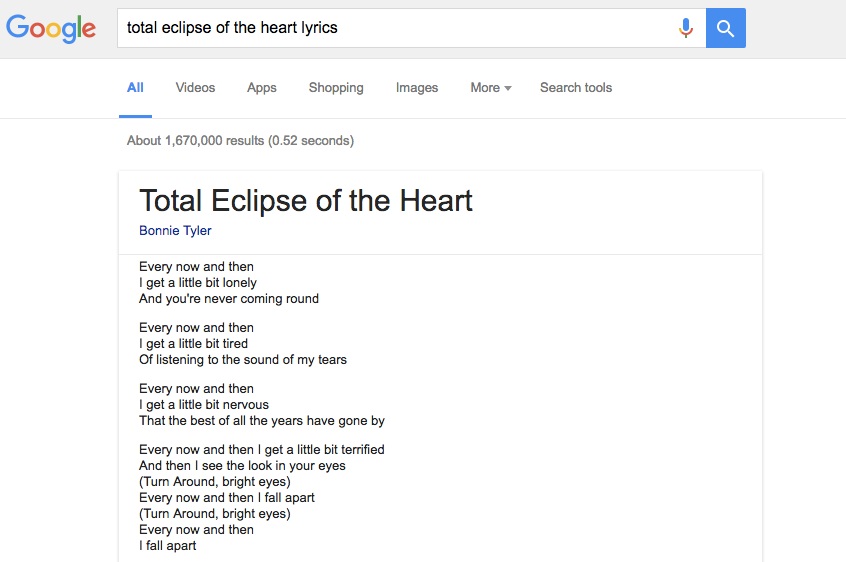846x562 pixels.
Task: Click lyric "I get a little bit nervous"
Action: 204,405
